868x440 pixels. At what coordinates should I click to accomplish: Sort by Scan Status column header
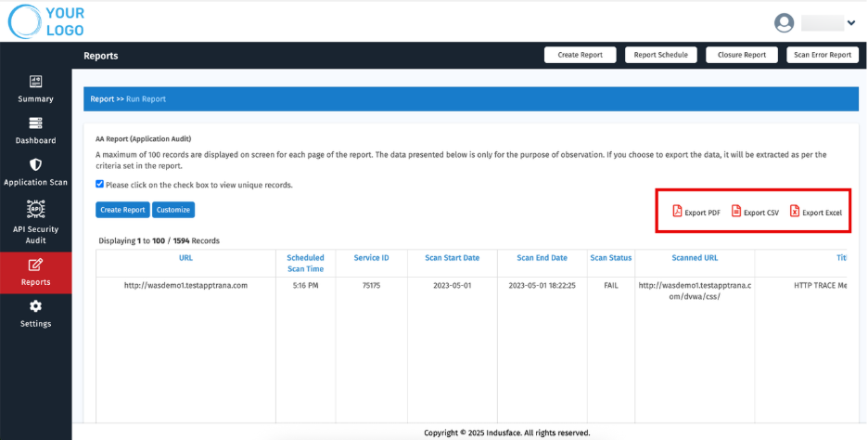[x=610, y=258]
